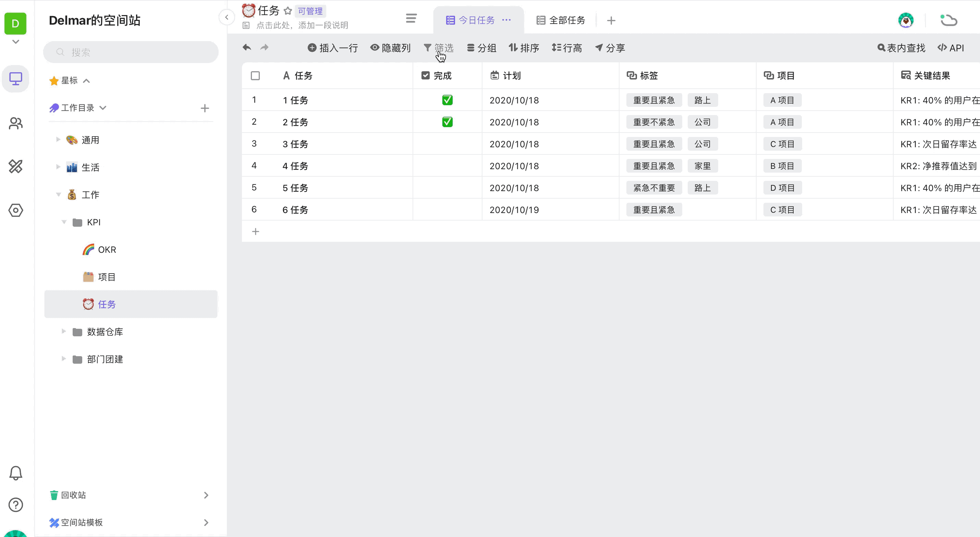Image resolution: width=980 pixels, height=537 pixels.
Task: Collapse the KPI folder
Action: [x=64, y=222]
